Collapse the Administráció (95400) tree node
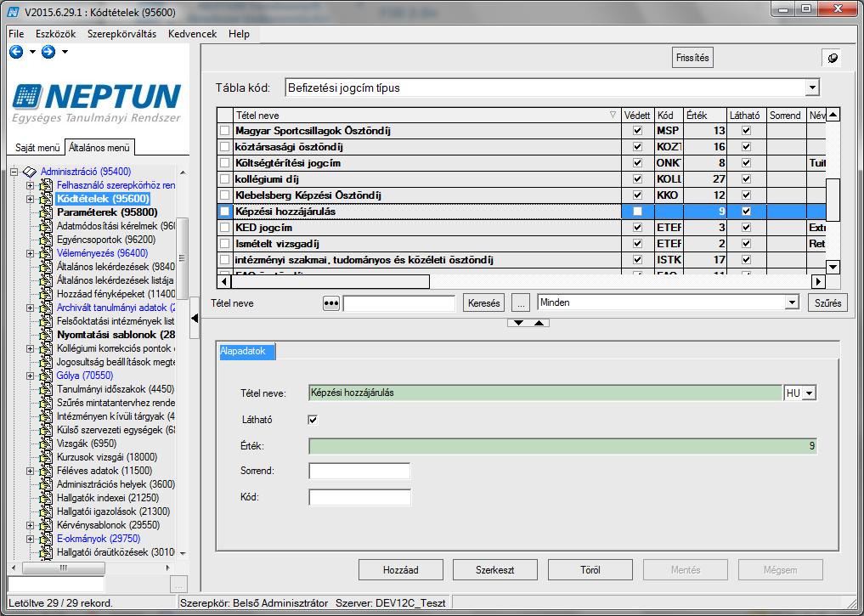The width and height of the screenshot is (864, 616). 14,172
